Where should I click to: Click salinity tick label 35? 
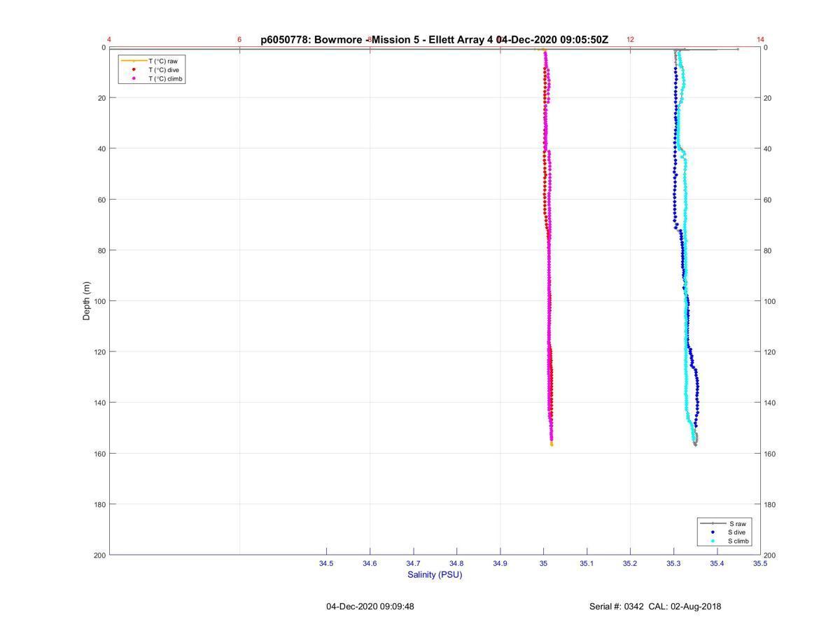(543, 563)
